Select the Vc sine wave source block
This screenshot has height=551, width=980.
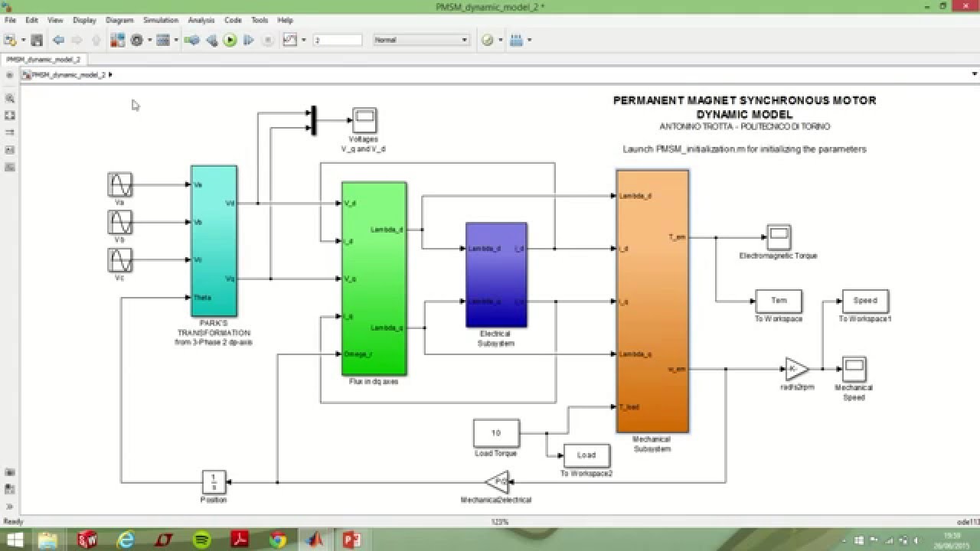(119, 260)
